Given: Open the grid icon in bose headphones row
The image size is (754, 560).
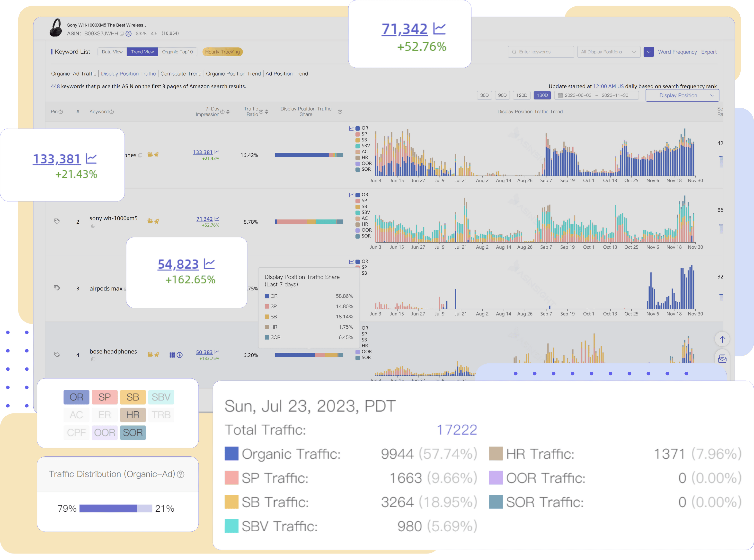Looking at the screenshot, I should [x=172, y=355].
